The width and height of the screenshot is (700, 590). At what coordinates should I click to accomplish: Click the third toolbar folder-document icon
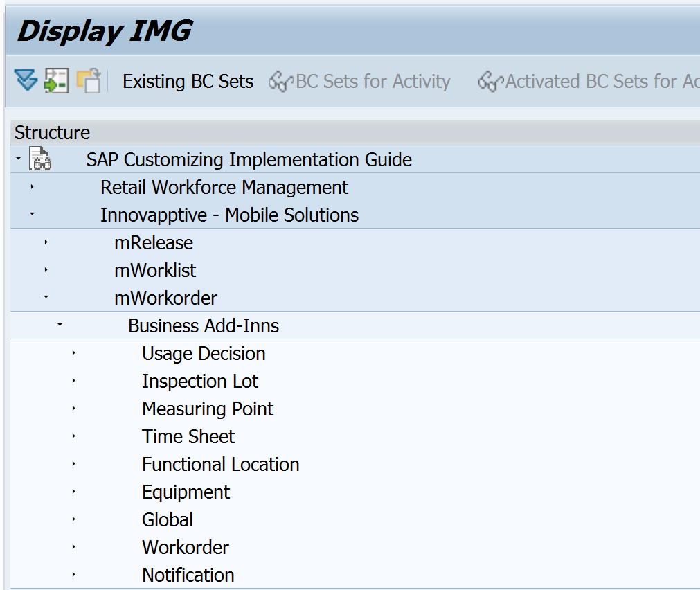[88, 81]
